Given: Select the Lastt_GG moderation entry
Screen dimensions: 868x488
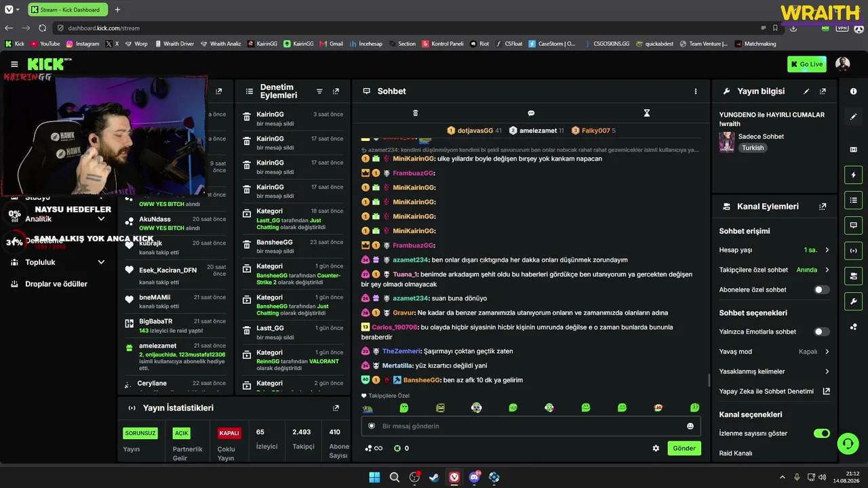Looking at the screenshot, I should pyautogui.click(x=293, y=332).
